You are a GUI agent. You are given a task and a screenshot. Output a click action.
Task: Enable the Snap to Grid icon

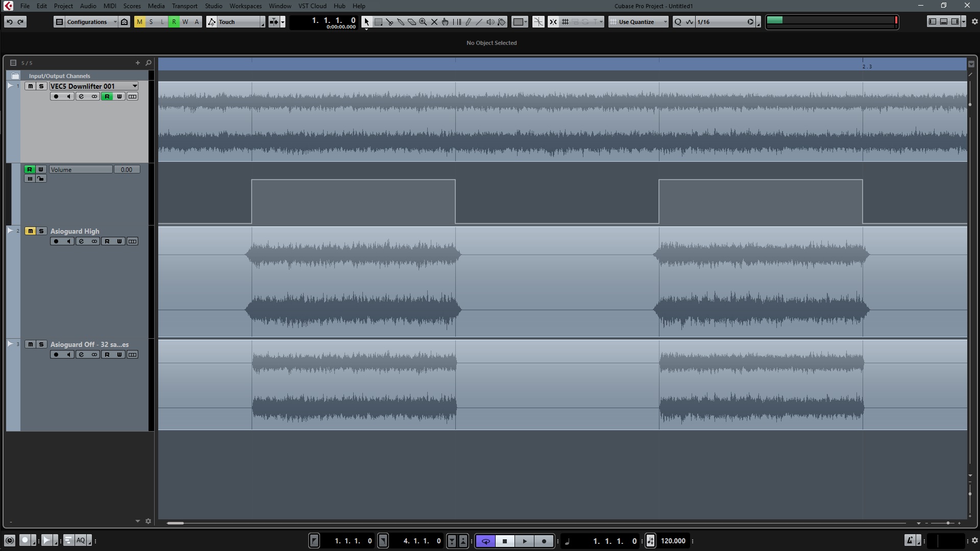565,21
